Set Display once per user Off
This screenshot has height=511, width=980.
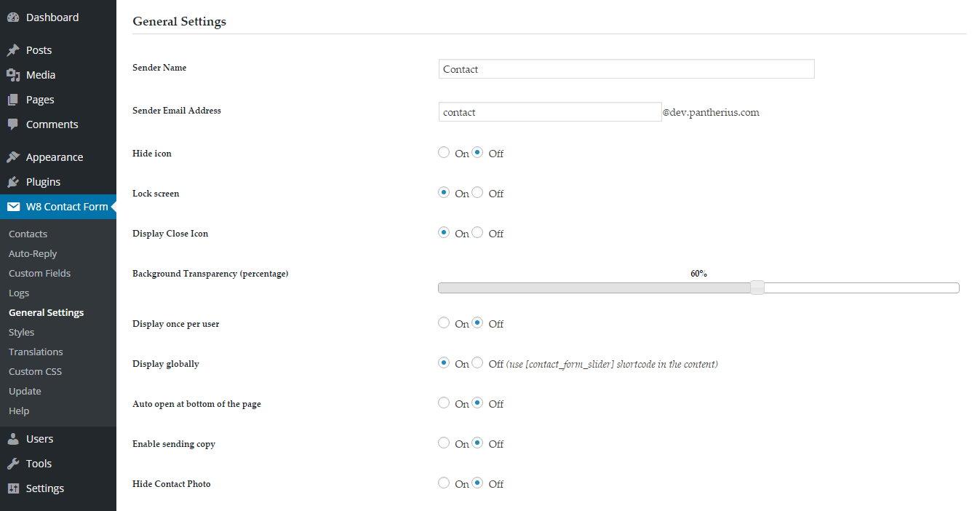pyautogui.click(x=477, y=323)
